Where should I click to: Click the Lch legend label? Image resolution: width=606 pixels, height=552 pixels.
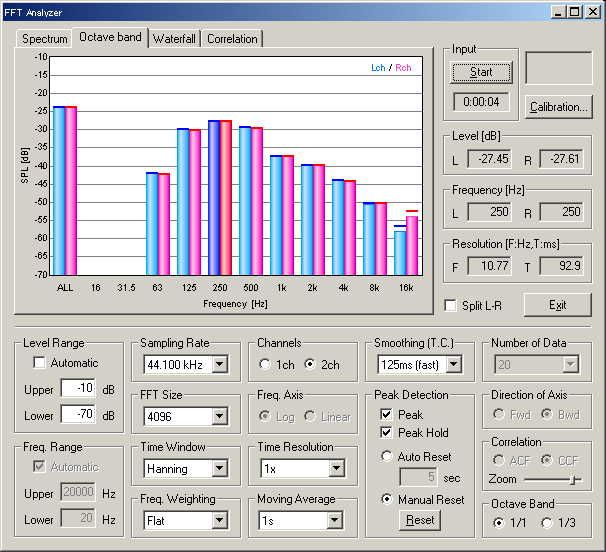click(x=378, y=68)
